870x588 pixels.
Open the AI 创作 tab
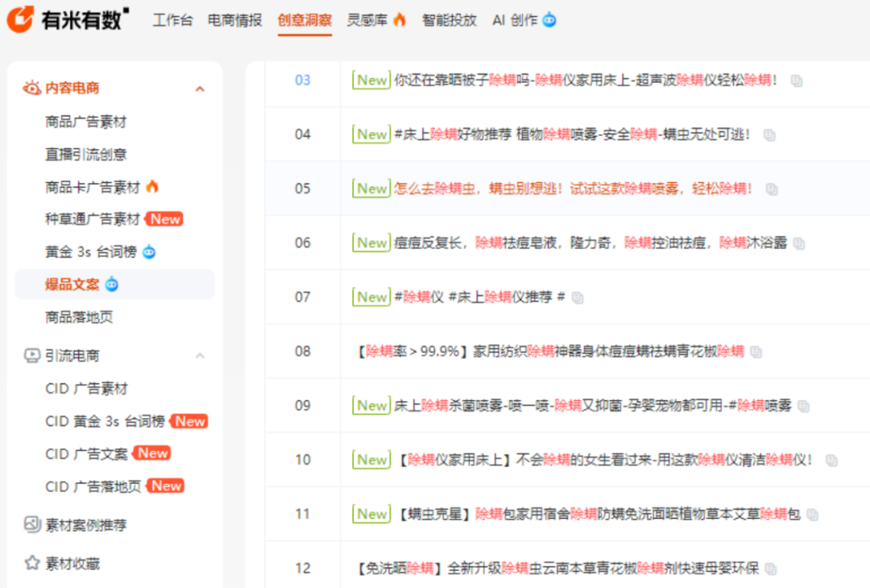click(515, 20)
